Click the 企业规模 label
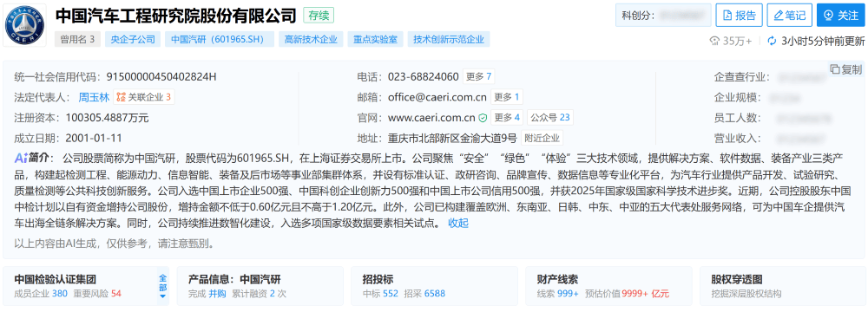Image resolution: width=868 pixels, height=312 pixels. click(x=737, y=97)
